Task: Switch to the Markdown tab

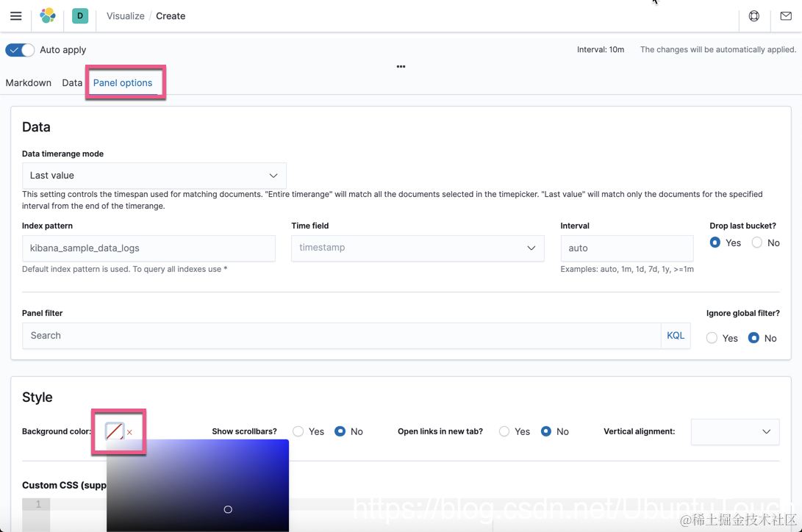Action: coord(29,83)
